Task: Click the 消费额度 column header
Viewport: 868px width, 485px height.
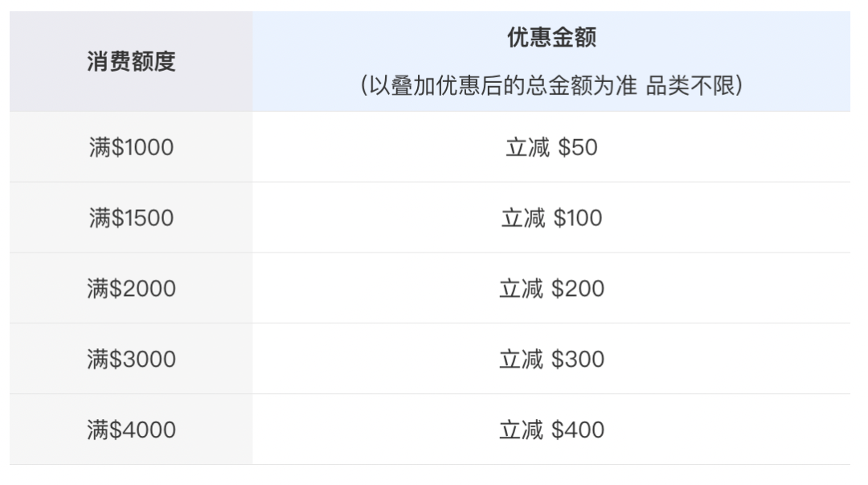Action: [x=131, y=61]
